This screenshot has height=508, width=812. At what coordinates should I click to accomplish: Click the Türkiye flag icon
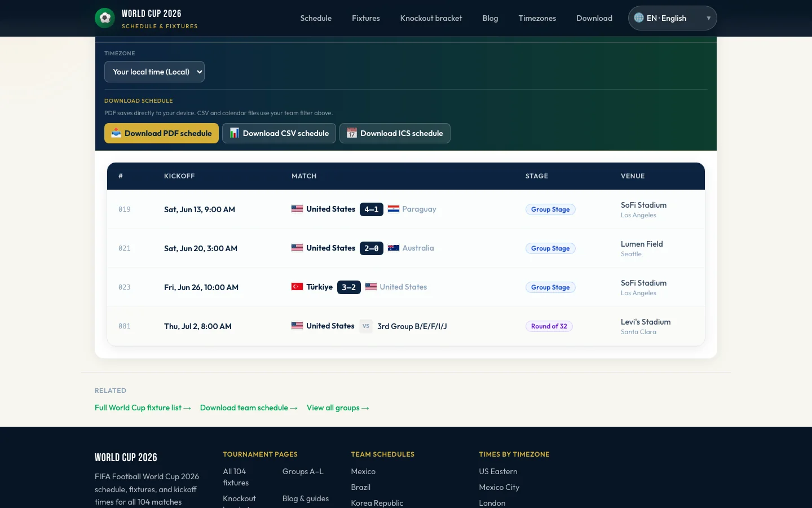tap(297, 287)
